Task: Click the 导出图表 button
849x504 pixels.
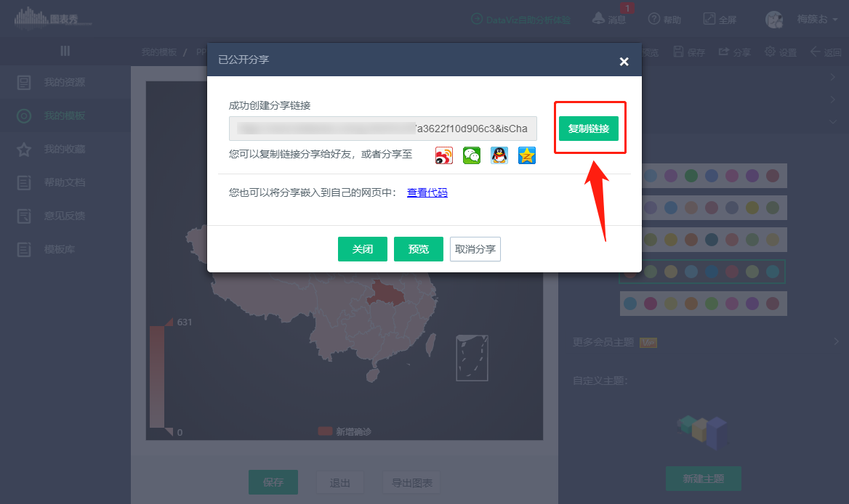Action: 411,482
